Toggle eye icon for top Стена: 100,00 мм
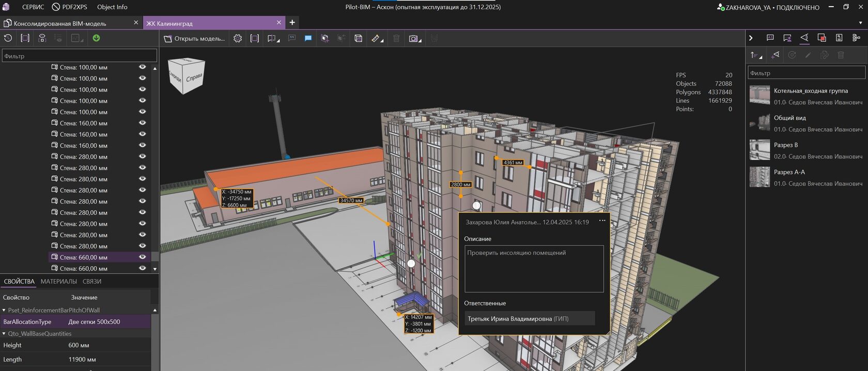868x371 pixels. [x=142, y=67]
